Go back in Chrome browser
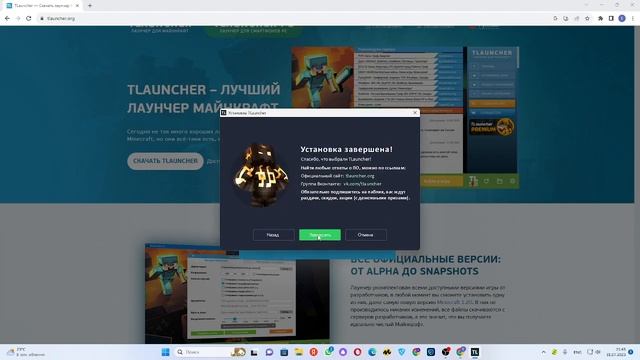The image size is (640, 360). (7, 18)
